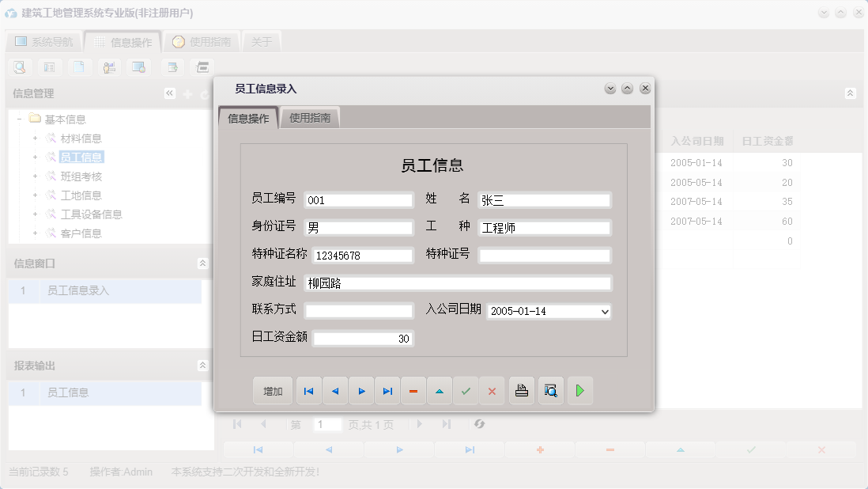Expand the 材料信息 tree node
Viewport: 868px width, 489px height.
point(34,138)
